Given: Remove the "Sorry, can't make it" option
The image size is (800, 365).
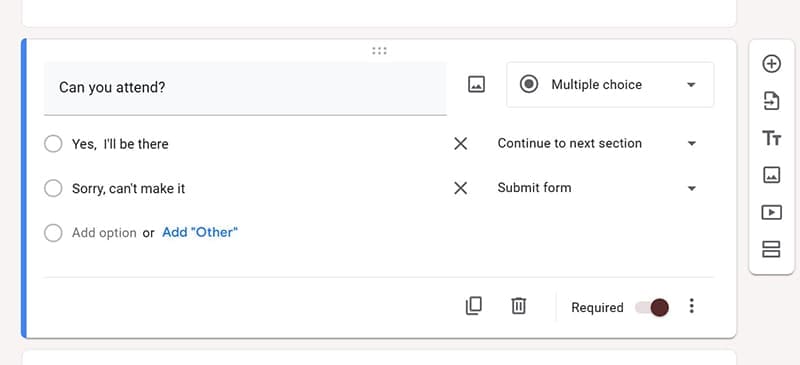Looking at the screenshot, I should pos(460,188).
